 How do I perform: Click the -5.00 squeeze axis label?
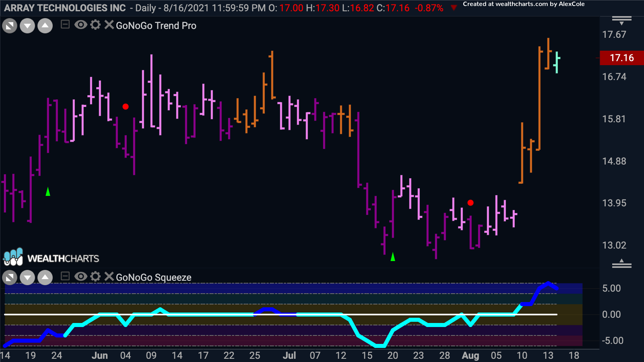pos(613,341)
